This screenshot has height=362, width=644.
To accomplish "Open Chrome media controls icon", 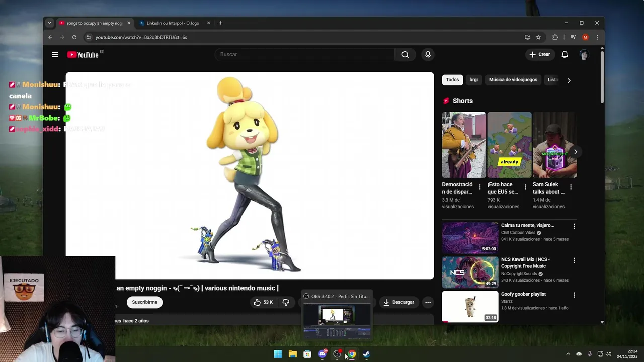I will click(573, 37).
